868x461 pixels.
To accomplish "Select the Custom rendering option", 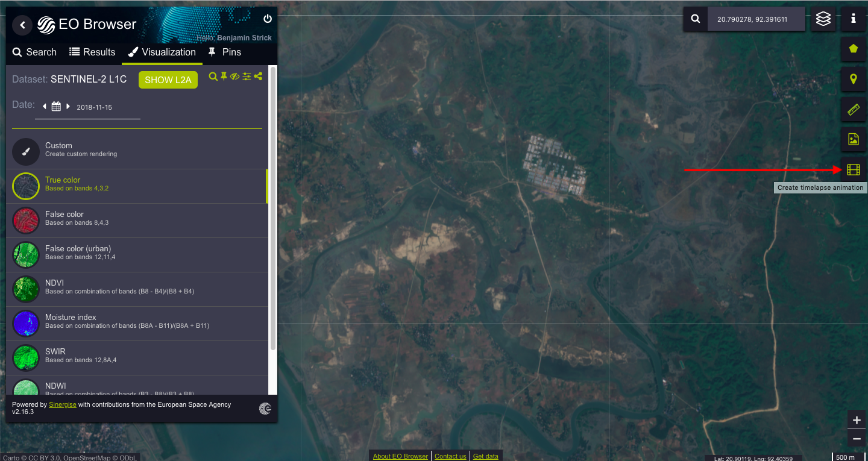I will click(137, 152).
